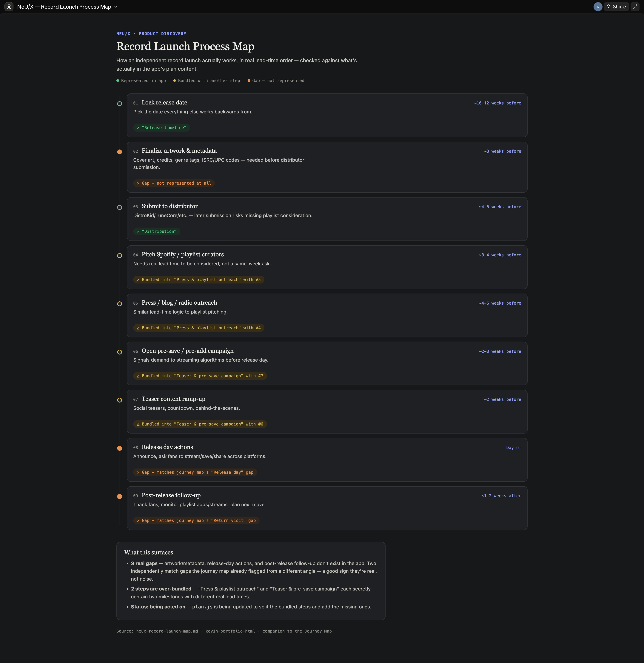This screenshot has height=663, width=644.
Task: Click the green "Represented in app" legend dot
Action: (118, 81)
